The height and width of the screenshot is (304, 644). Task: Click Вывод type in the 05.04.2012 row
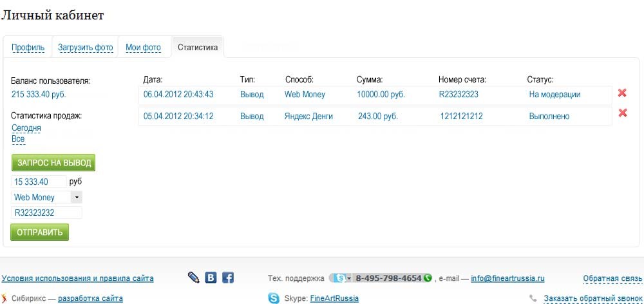click(252, 117)
